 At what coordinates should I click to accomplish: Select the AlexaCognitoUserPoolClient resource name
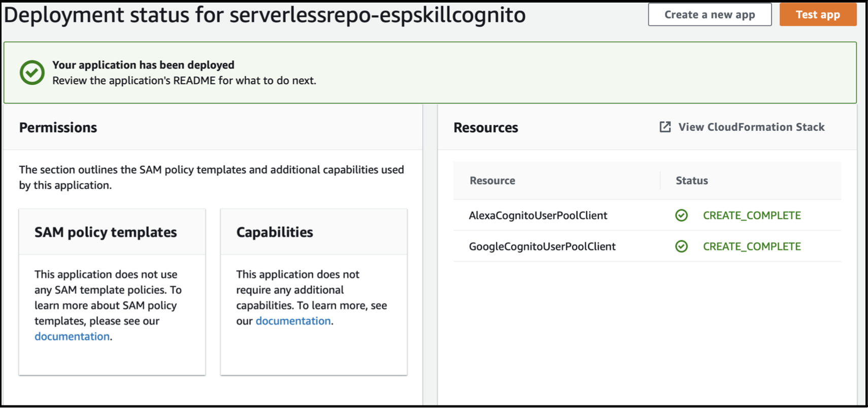coord(538,216)
